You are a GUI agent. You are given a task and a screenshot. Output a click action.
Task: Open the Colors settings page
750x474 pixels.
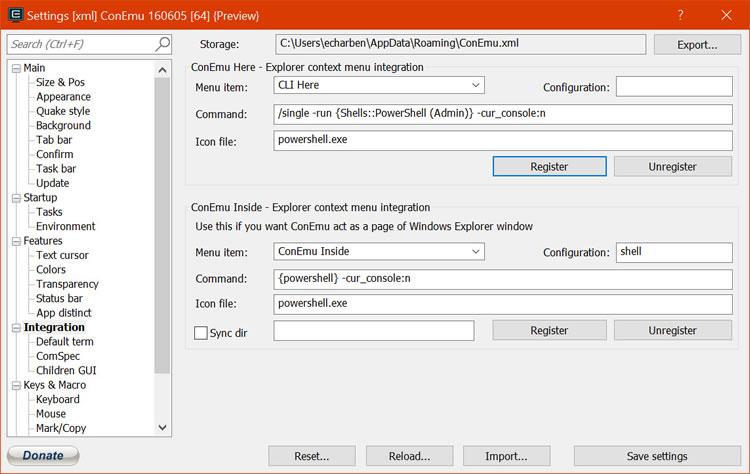click(51, 269)
